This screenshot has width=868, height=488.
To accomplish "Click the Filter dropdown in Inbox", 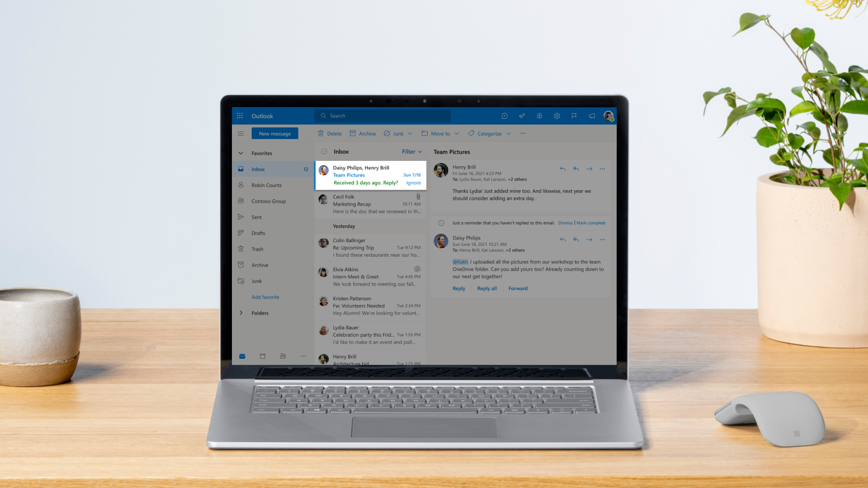I will [x=411, y=151].
